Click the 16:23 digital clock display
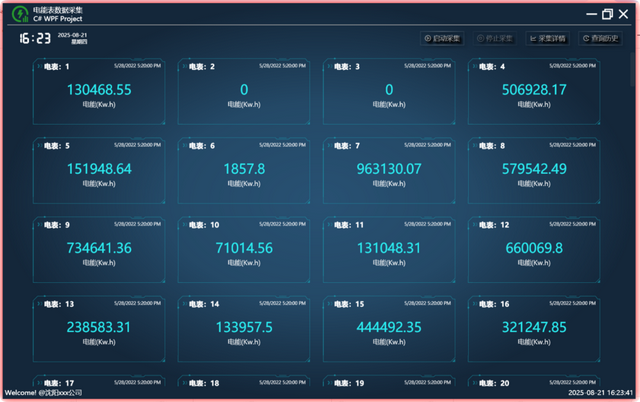 [x=35, y=38]
